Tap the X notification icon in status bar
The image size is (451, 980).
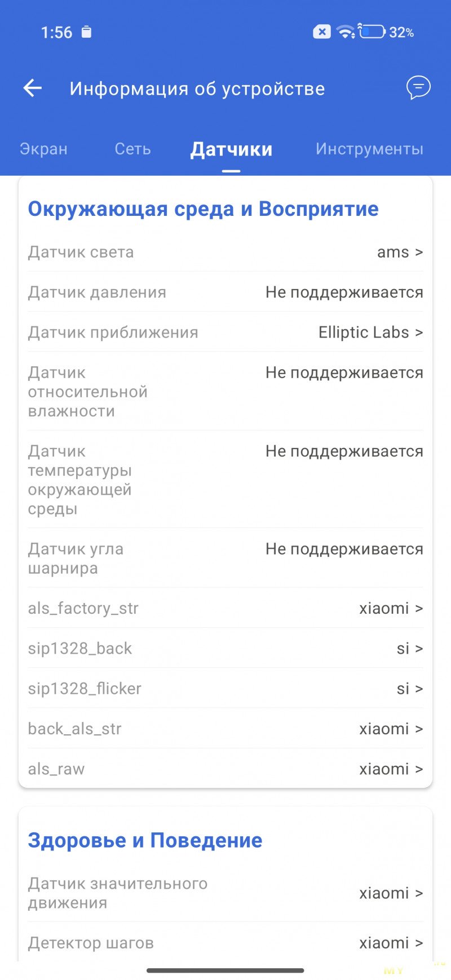point(322,32)
